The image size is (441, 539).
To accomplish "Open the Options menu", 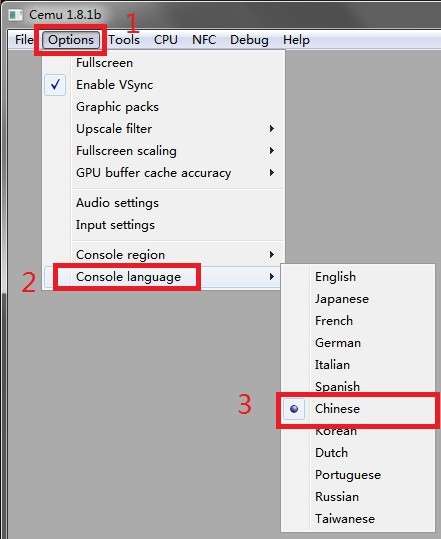I will coord(71,40).
